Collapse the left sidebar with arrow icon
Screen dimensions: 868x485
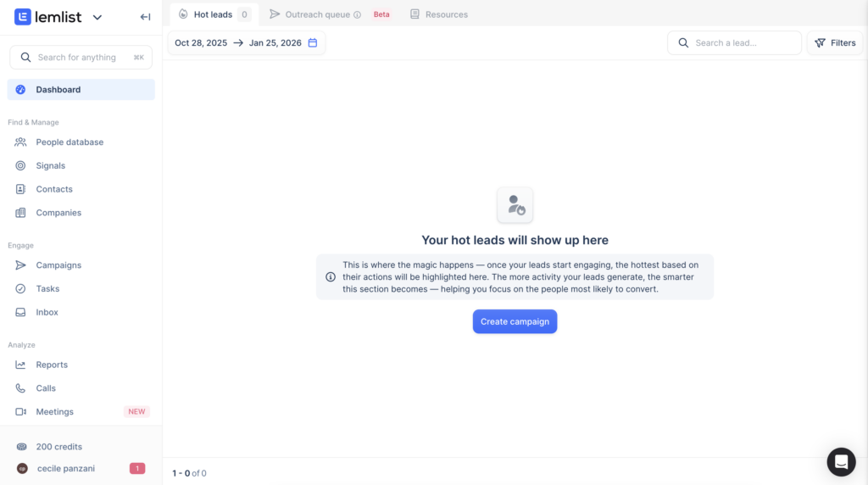[145, 17]
